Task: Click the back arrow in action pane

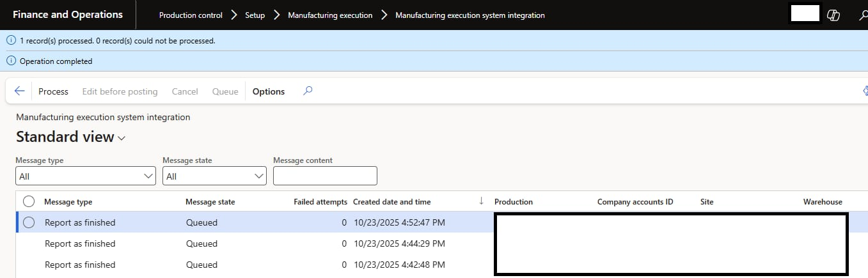Action: click(x=19, y=91)
